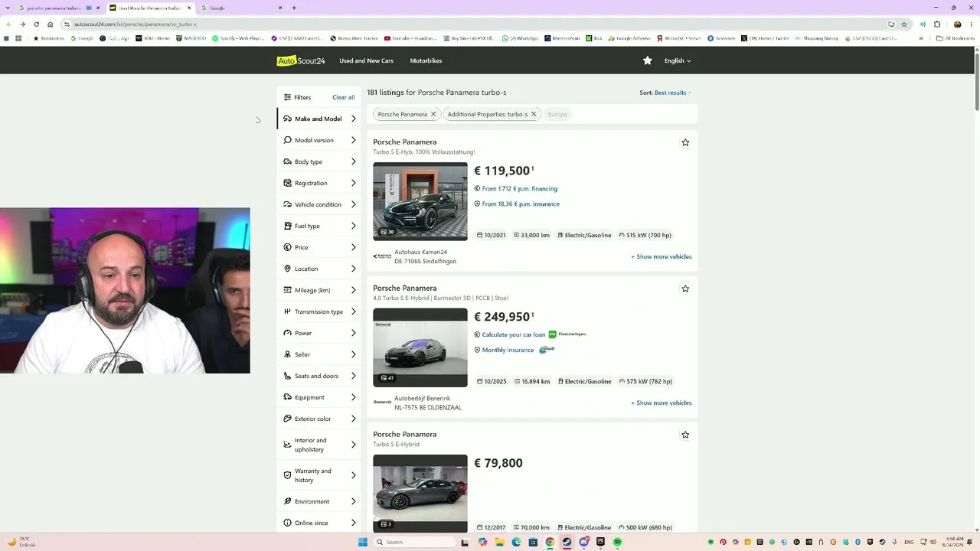Open the 'From 18,36 € p.m. insurance' link
This screenshot has height=551, width=980.
[x=521, y=204]
